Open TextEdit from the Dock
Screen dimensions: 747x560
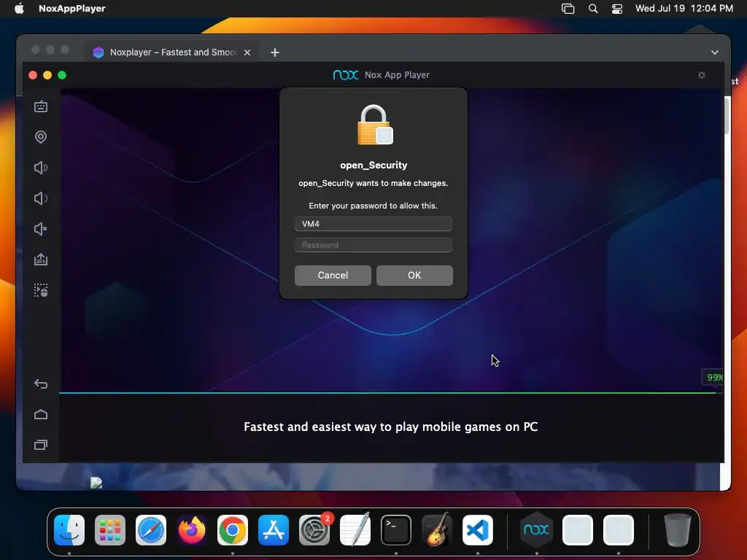[x=355, y=529]
